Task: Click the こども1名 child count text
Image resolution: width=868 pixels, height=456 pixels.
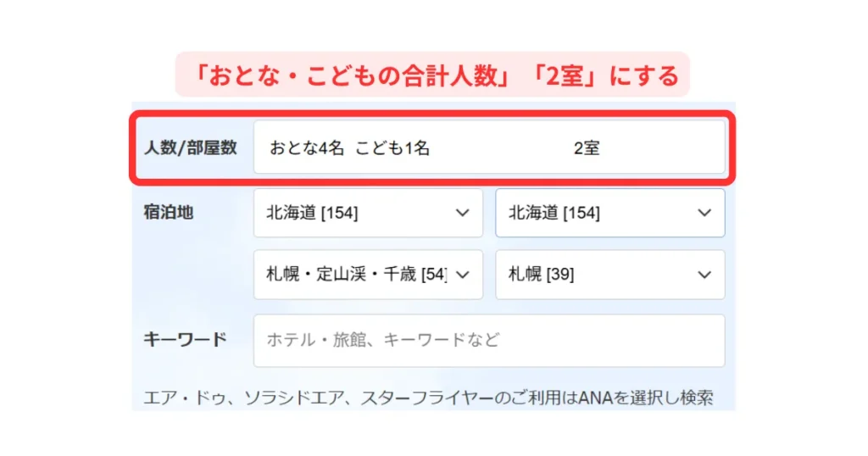Action: point(392,148)
